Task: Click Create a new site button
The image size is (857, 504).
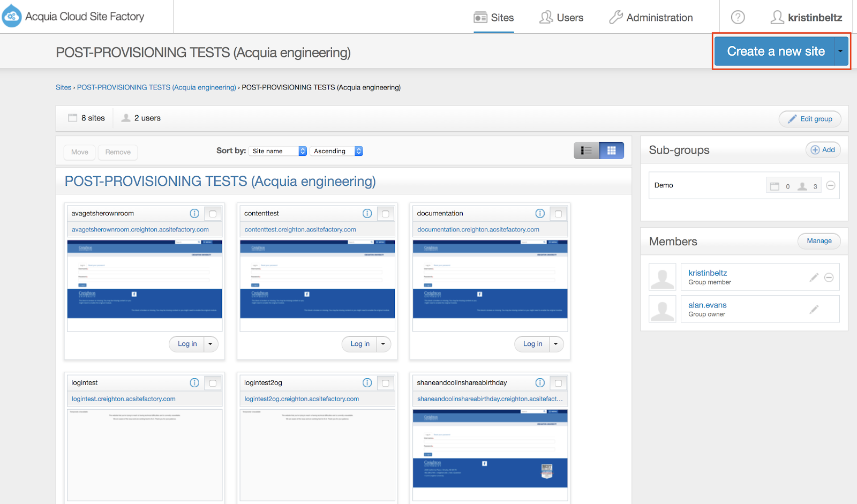Action: [x=775, y=51]
